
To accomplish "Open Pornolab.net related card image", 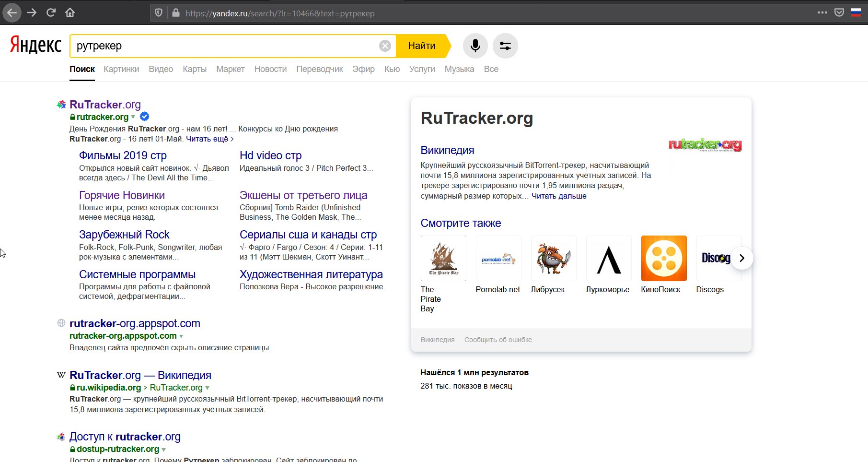I will pyautogui.click(x=498, y=258).
